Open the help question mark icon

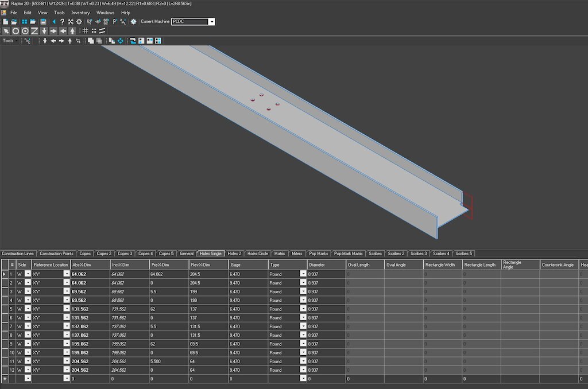tap(62, 22)
